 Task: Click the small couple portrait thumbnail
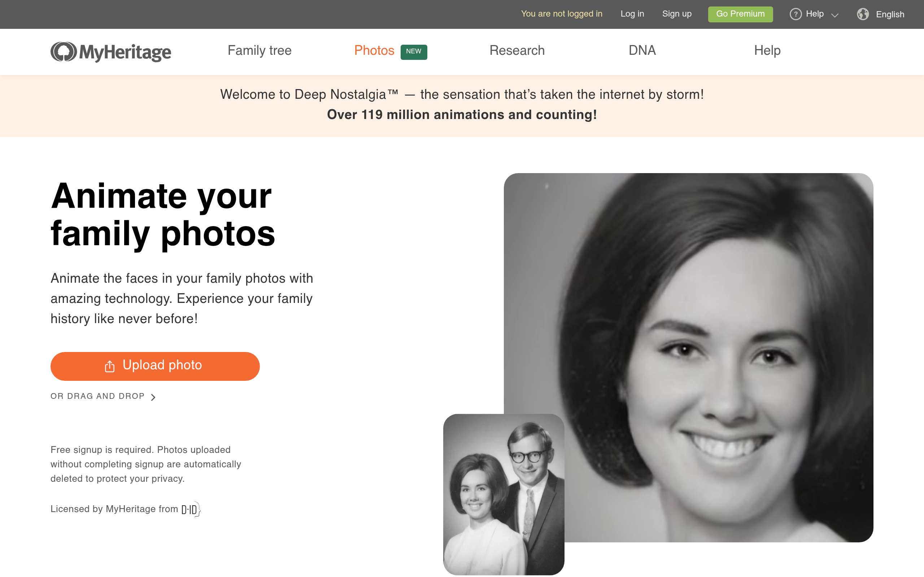click(x=504, y=494)
